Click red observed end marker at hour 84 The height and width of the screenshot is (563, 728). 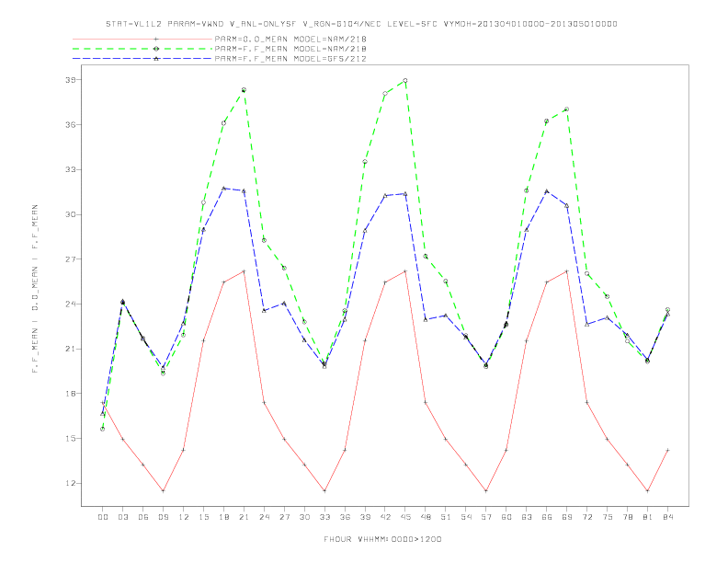[667, 450]
